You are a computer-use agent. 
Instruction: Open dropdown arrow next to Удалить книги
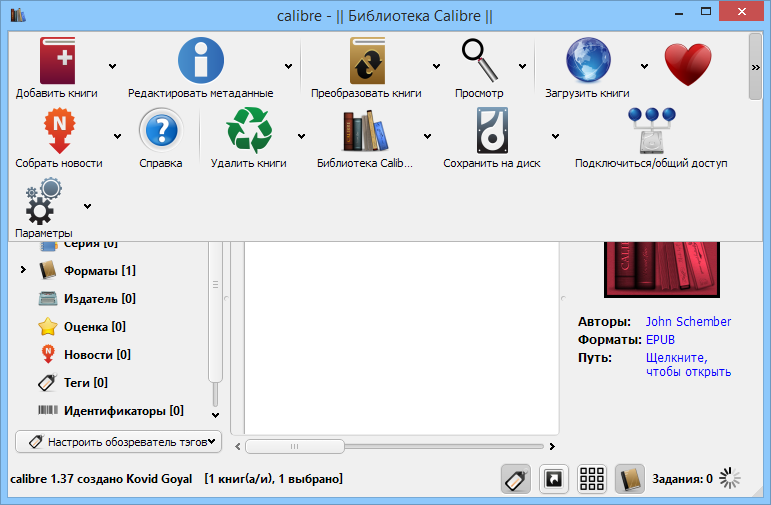click(301, 137)
